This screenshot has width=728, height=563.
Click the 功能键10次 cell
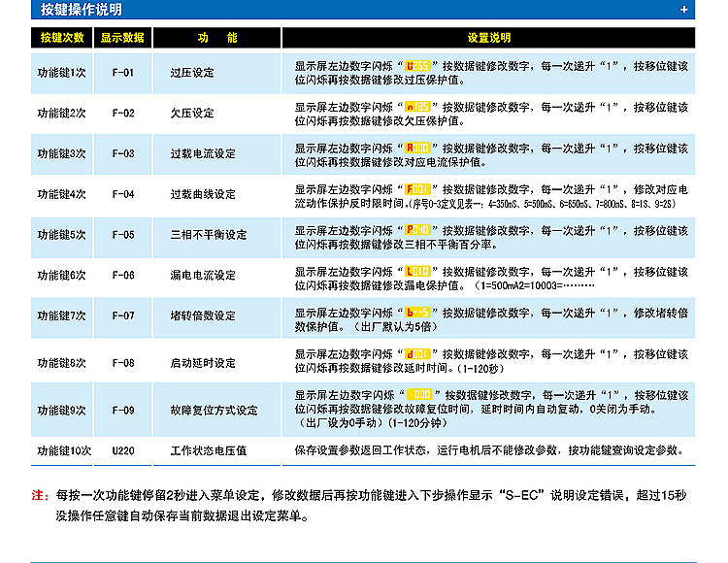pyautogui.click(x=62, y=450)
